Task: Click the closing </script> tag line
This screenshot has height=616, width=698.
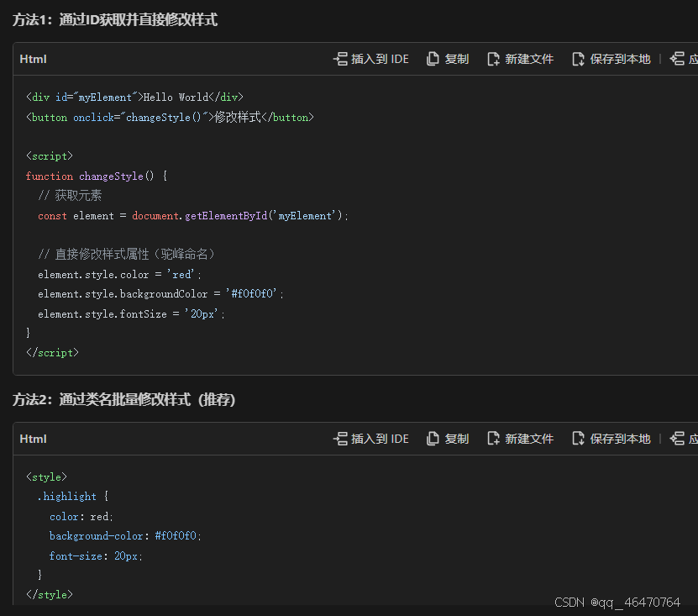Action: pyautogui.click(x=53, y=353)
